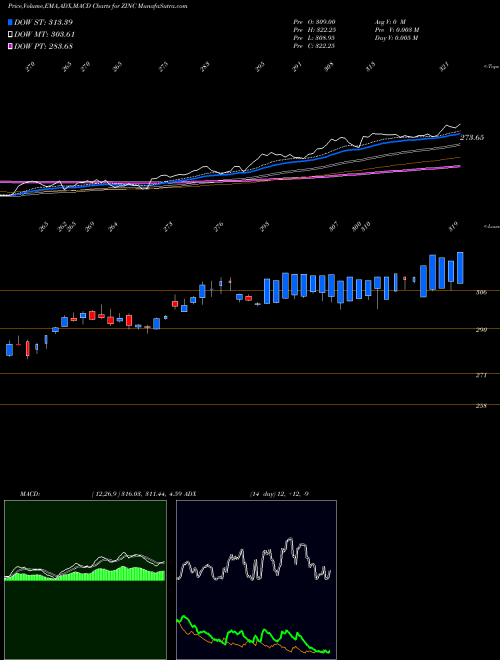Click the 290 price axis label
Image resolution: width=500 pixels, height=660 pixels.
[x=481, y=330]
